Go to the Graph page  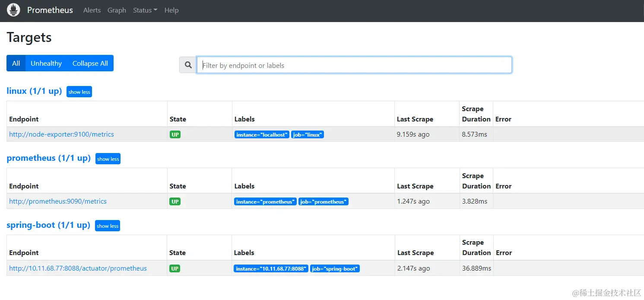coord(117,10)
